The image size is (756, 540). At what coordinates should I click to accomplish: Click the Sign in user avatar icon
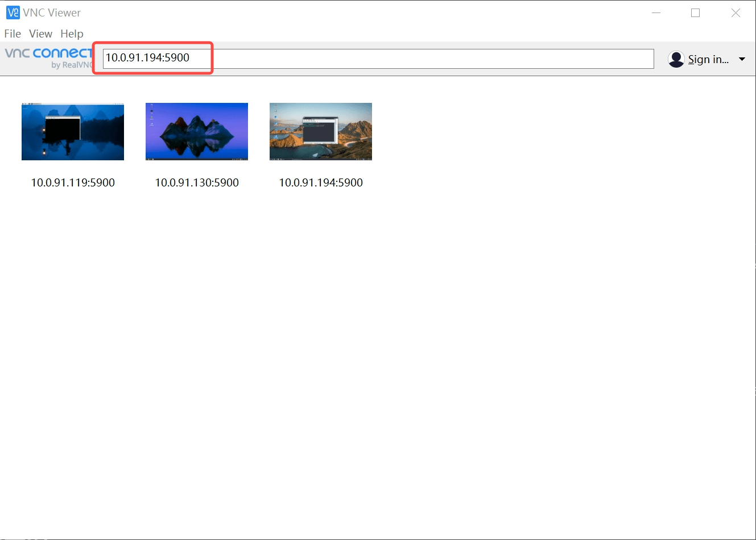point(676,59)
